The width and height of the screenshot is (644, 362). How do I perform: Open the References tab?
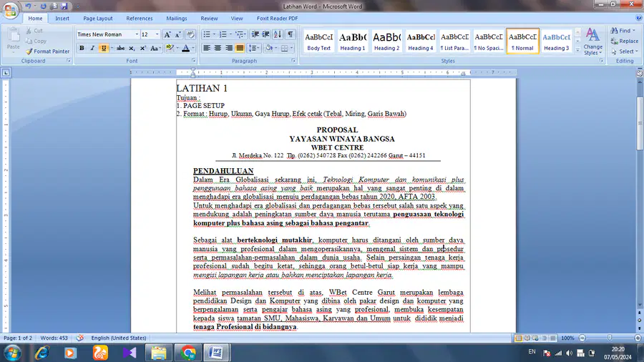point(140,19)
